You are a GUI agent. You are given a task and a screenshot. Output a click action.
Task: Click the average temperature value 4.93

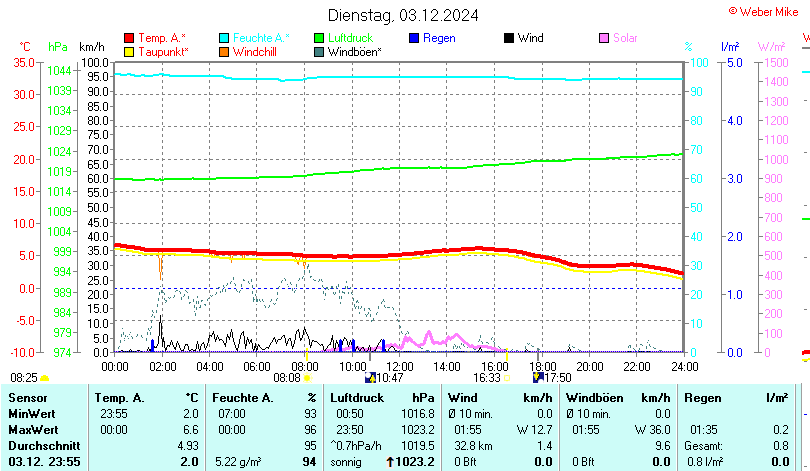188,446
